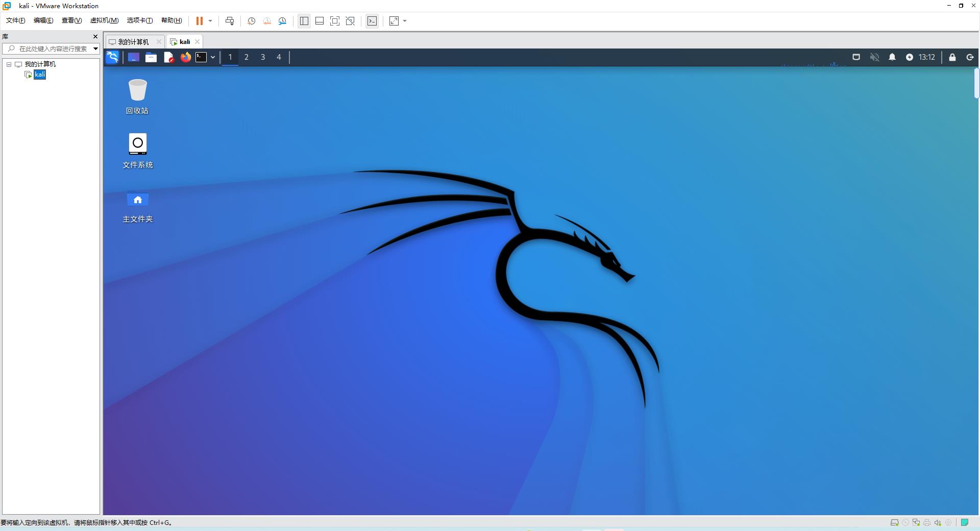980x531 pixels.
Task: Click the printer device status icon
Action: [x=927, y=522]
